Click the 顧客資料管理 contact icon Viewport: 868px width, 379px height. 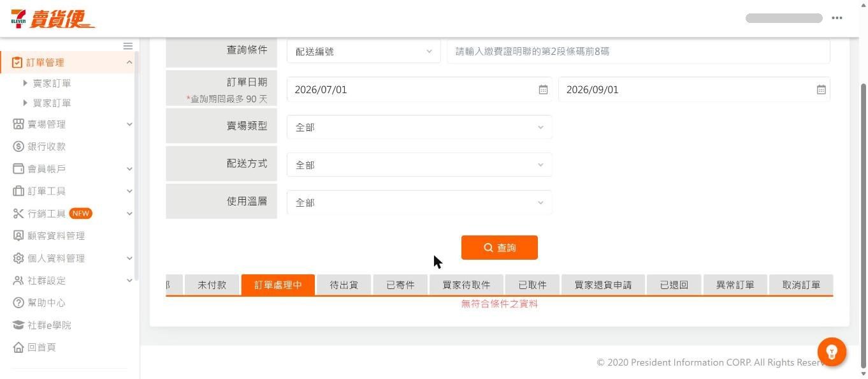[x=18, y=235]
